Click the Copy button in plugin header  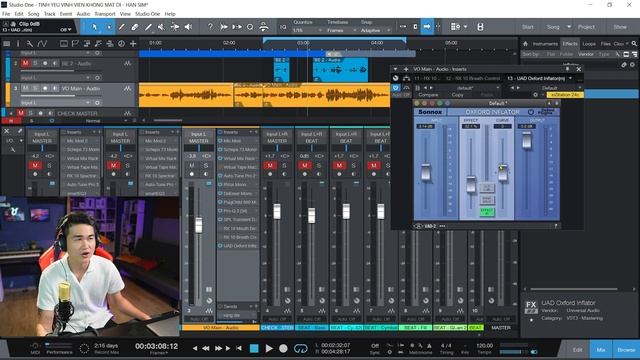pos(458,95)
